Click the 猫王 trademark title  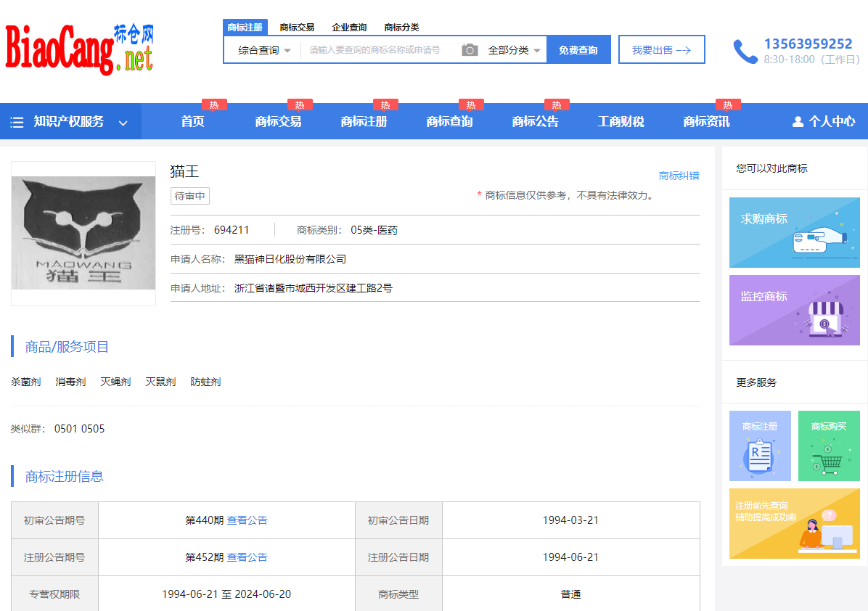[184, 171]
